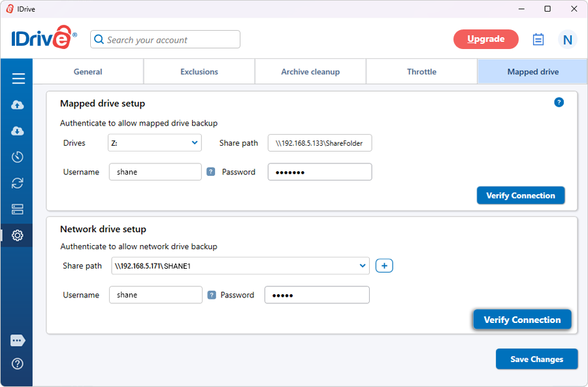Switch to the Archive cleanup tab

click(x=310, y=72)
